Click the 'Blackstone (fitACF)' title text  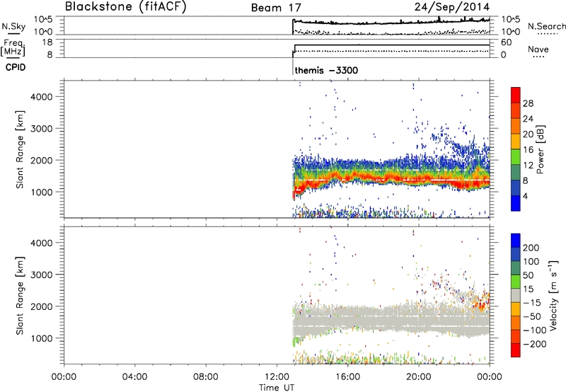126,7
